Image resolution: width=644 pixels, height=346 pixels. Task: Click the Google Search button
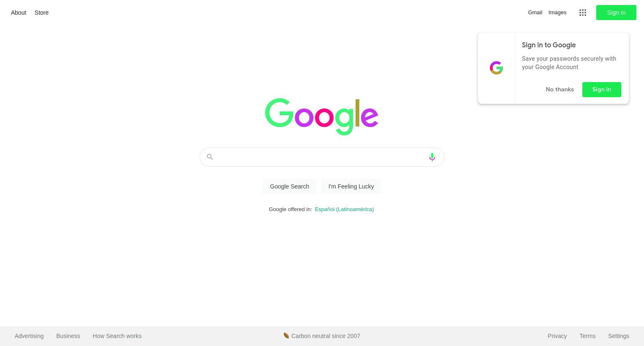(289, 186)
